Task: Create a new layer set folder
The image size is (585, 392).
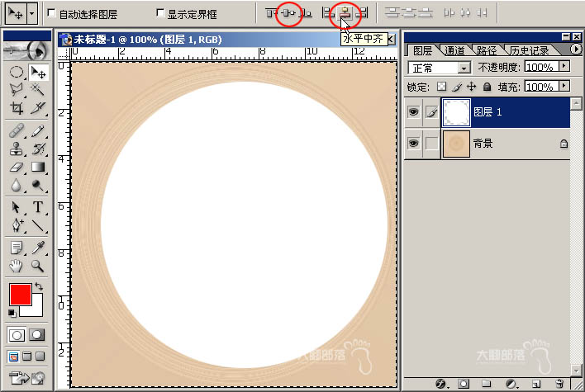Action: 486,384
